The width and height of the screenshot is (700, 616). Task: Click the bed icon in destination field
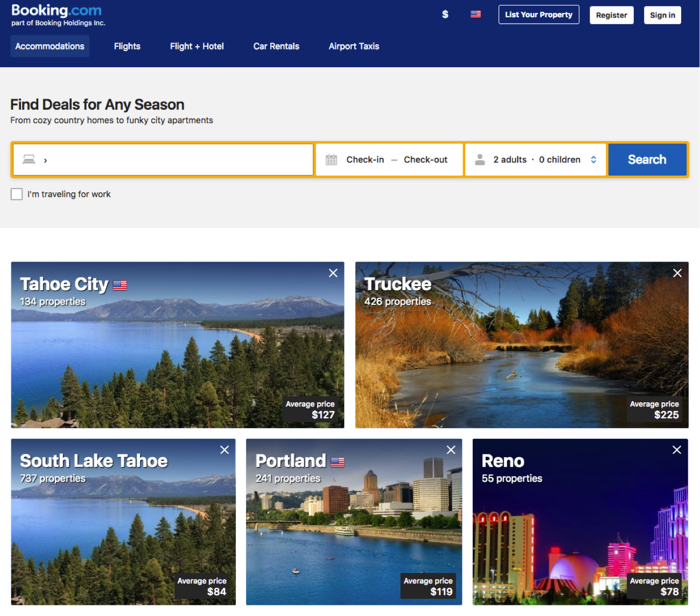[29, 159]
